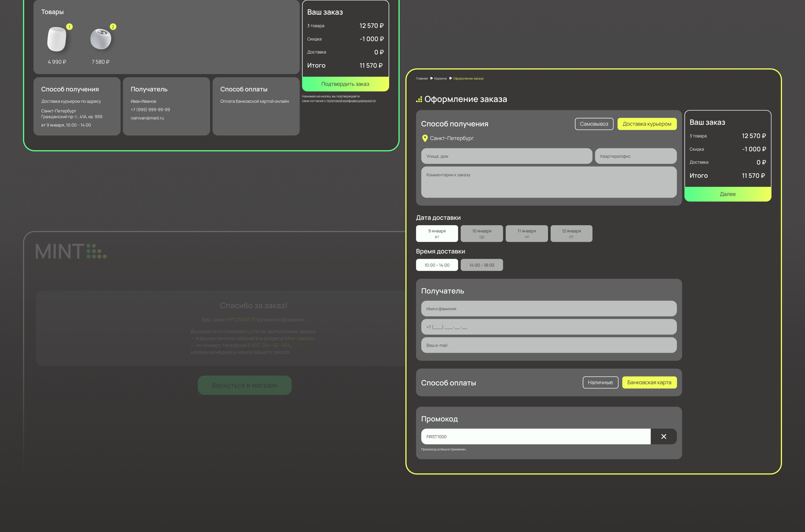Click the dotted logo beside Оформление заказа
The image size is (805, 532).
point(419,99)
